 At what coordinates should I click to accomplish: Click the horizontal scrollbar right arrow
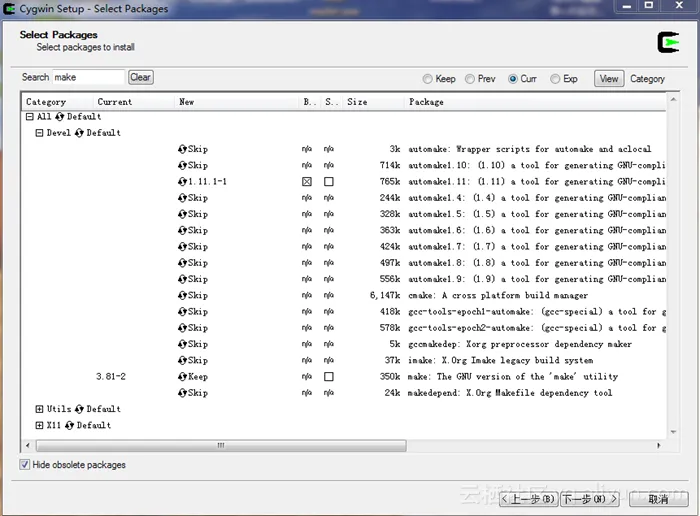[658, 445]
